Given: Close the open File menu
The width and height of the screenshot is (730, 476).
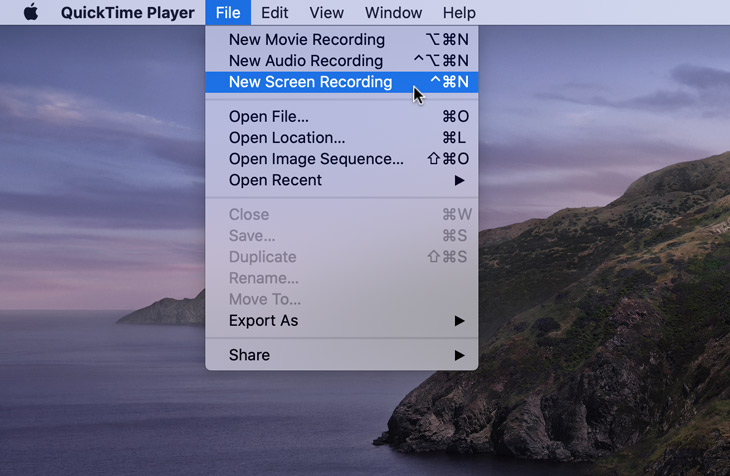Looking at the screenshot, I should pyautogui.click(x=228, y=13).
